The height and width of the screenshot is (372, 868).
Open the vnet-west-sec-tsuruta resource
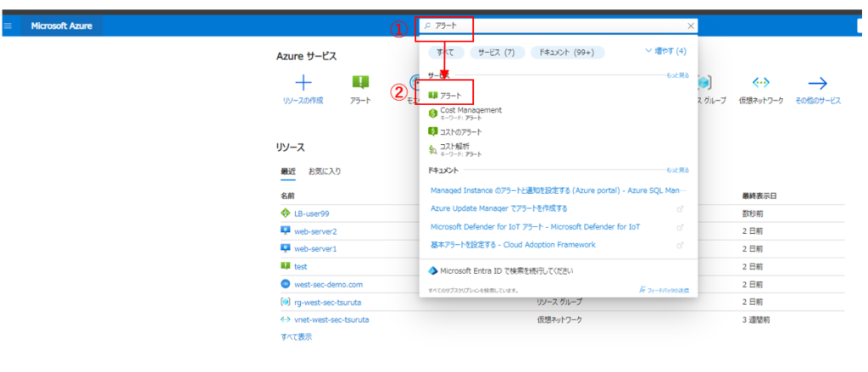tap(331, 320)
